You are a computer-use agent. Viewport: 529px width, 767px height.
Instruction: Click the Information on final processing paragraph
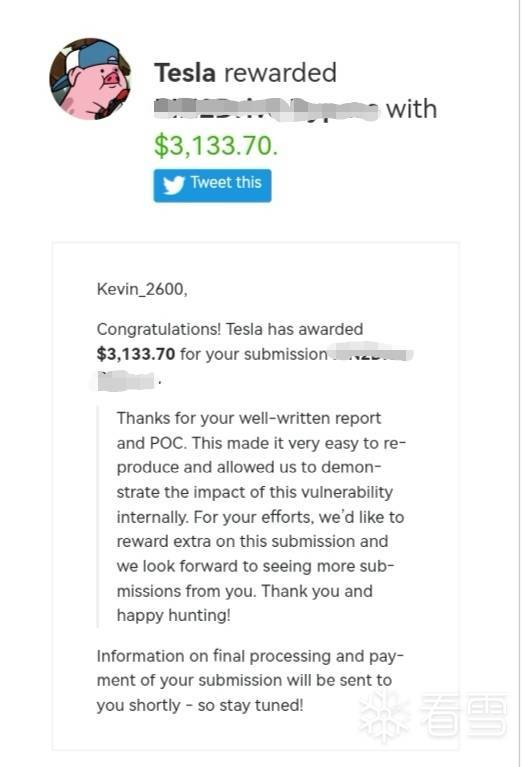click(x=250, y=680)
